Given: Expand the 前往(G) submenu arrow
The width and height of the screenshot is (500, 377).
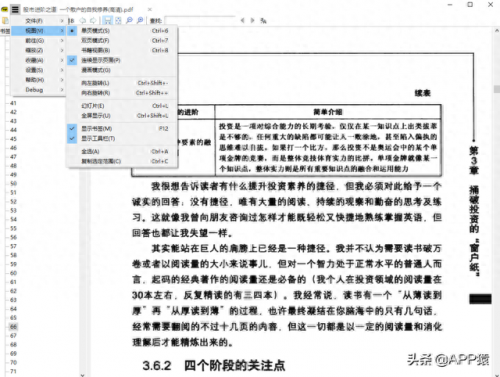Looking at the screenshot, I should coord(62,41).
